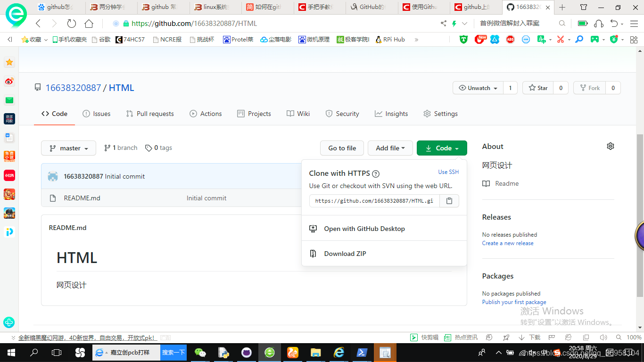Image resolution: width=644 pixels, height=362 pixels.
Task: Open the repository Settings tab
Action: click(440, 114)
